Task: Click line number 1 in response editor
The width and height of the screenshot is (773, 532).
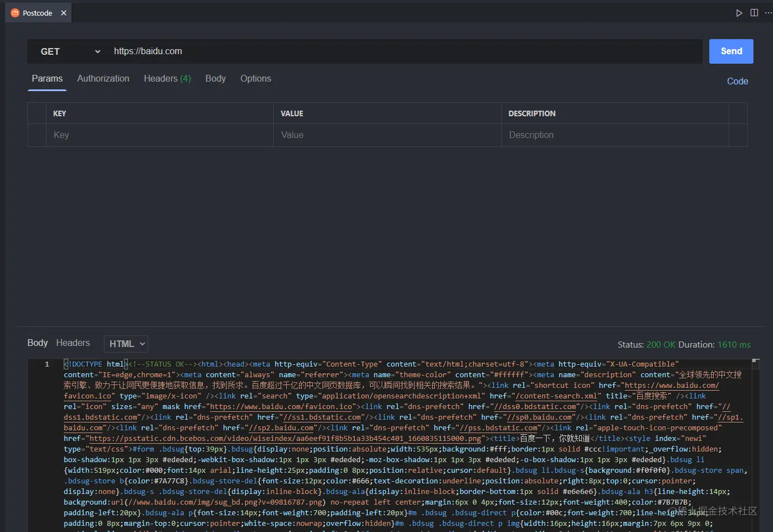Action: click(x=47, y=364)
